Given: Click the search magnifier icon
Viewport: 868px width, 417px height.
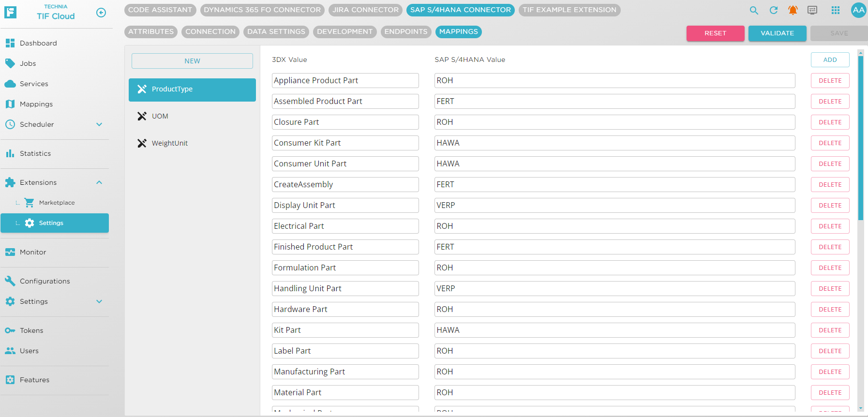Looking at the screenshot, I should pyautogui.click(x=754, y=10).
